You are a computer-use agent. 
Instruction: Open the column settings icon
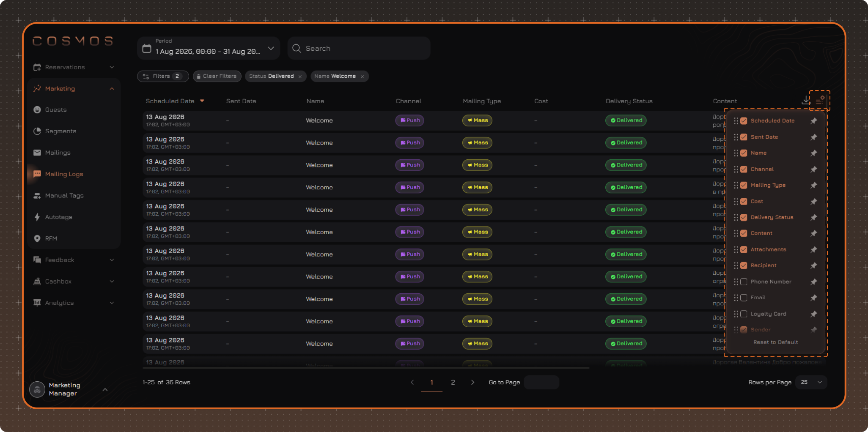click(x=820, y=101)
